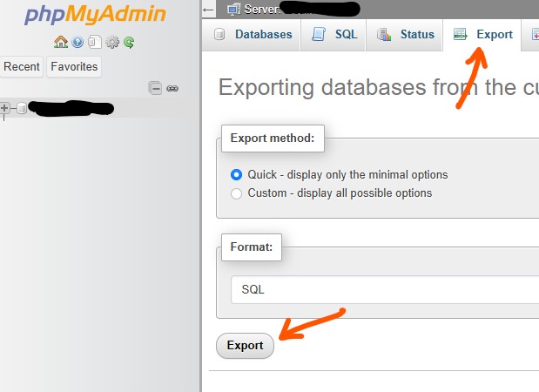Click the Home icon in sidebar
The height and width of the screenshot is (392, 539).
[x=60, y=42]
